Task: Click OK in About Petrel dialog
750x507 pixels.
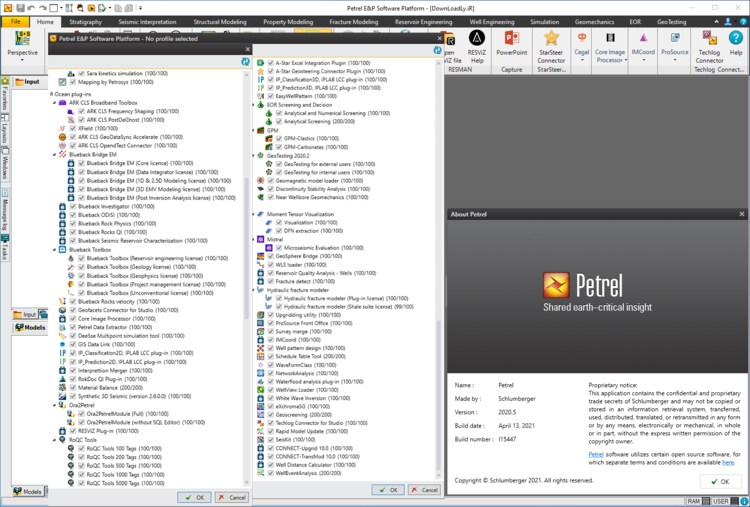Action: [720, 481]
